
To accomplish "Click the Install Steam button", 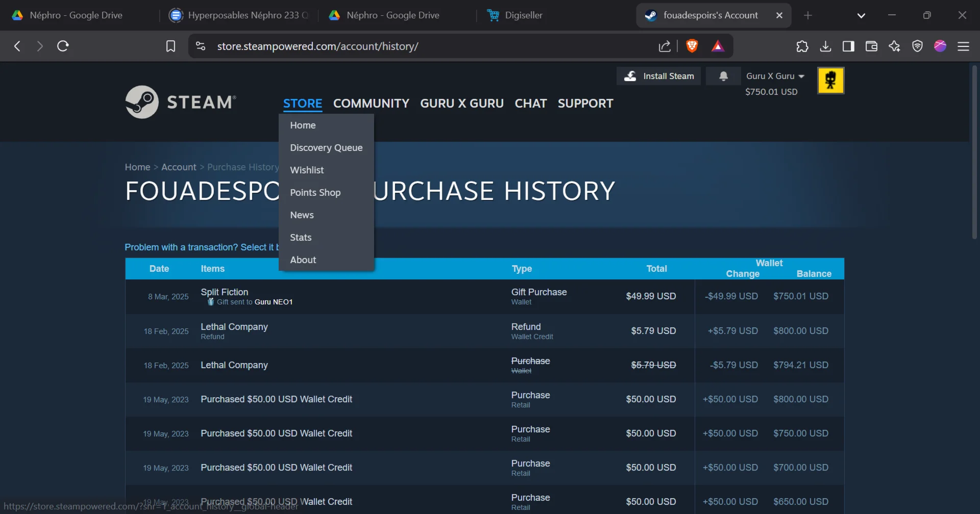I will tap(658, 76).
